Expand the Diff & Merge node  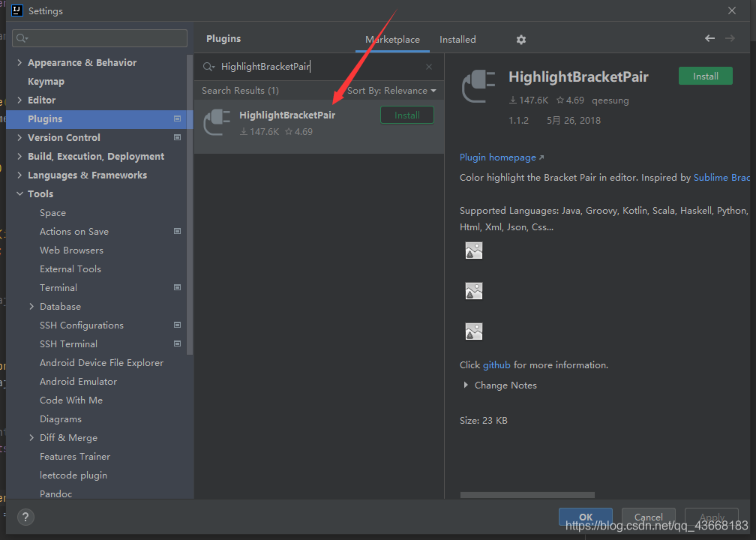pos(31,438)
